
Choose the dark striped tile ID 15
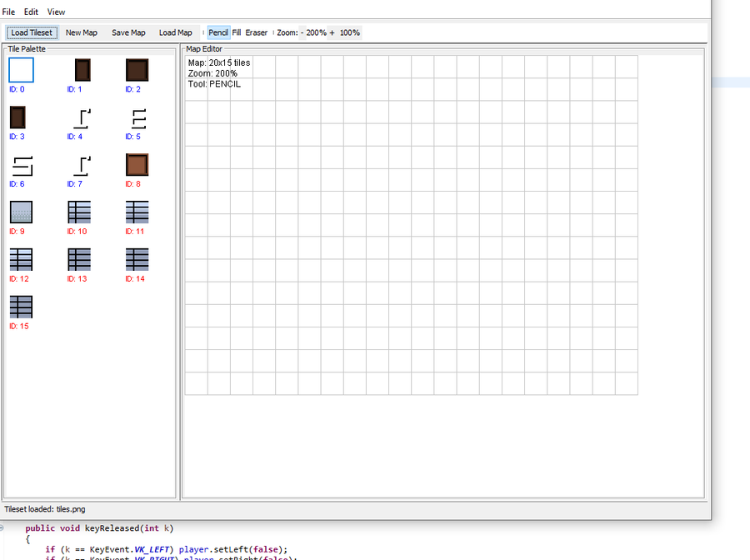coord(21,307)
